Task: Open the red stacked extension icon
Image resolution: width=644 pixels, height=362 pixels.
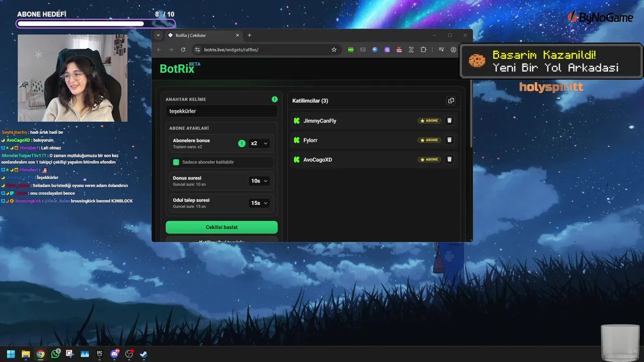Action: point(399,49)
